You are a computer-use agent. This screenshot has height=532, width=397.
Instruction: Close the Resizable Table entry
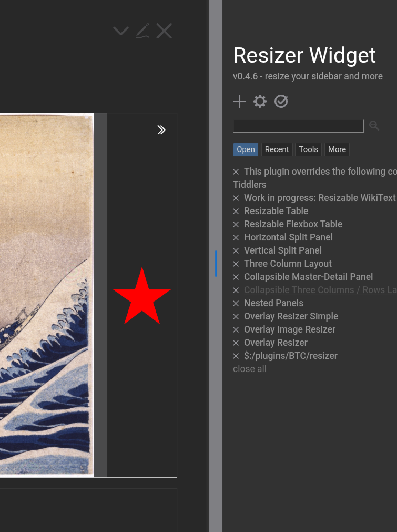236,212
